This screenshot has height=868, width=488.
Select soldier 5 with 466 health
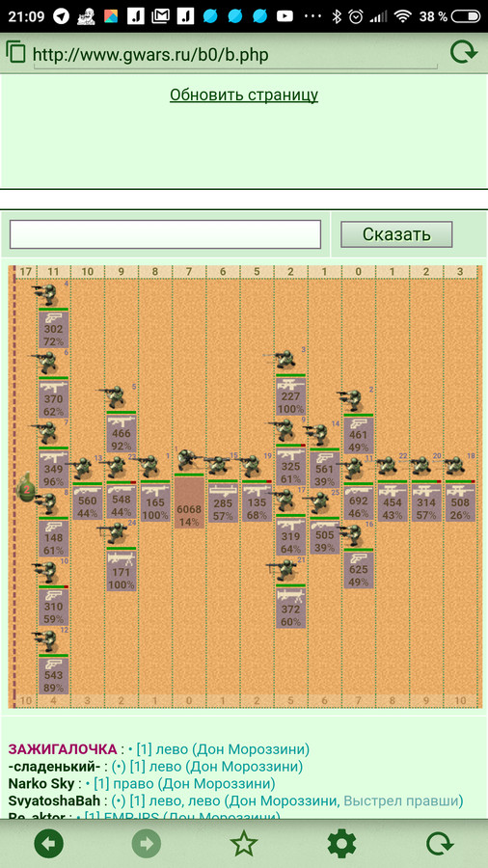coord(116,397)
